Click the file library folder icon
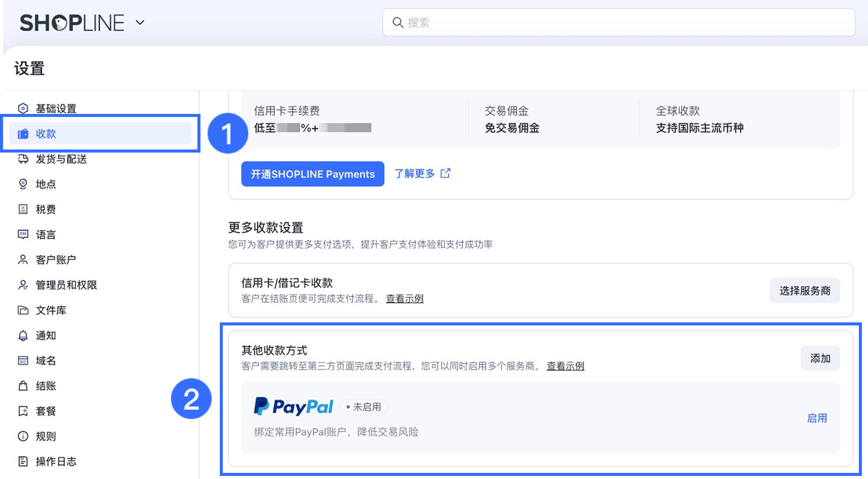868x479 pixels. click(23, 310)
